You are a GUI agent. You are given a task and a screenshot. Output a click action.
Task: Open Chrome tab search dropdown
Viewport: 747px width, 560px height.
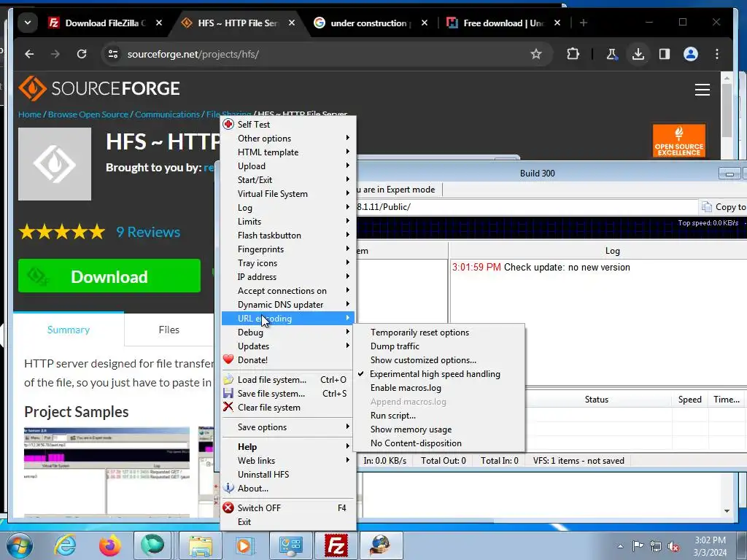coord(28,23)
